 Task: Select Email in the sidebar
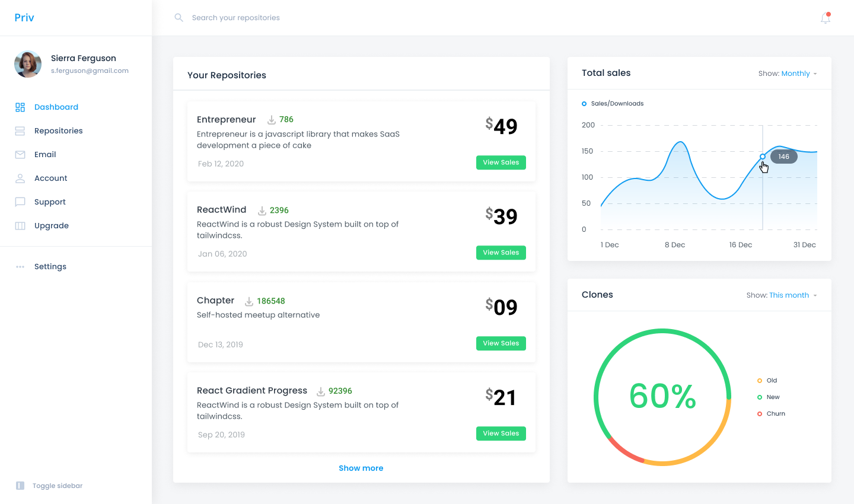pos(45,155)
